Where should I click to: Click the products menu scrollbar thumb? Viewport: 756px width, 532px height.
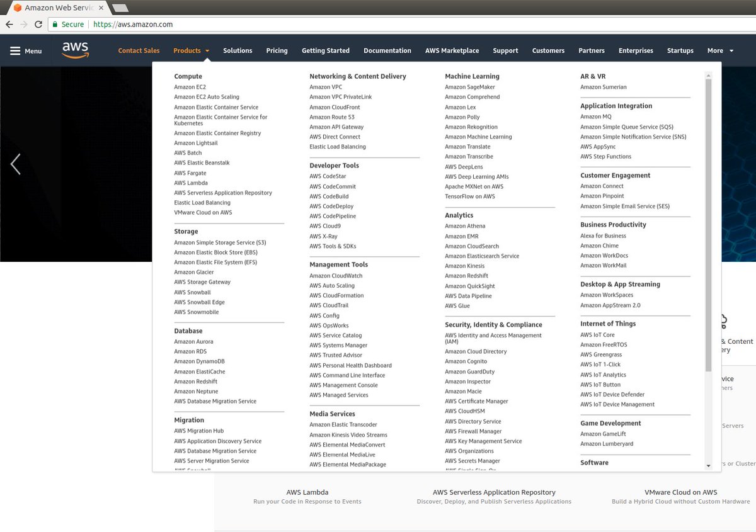click(708, 225)
